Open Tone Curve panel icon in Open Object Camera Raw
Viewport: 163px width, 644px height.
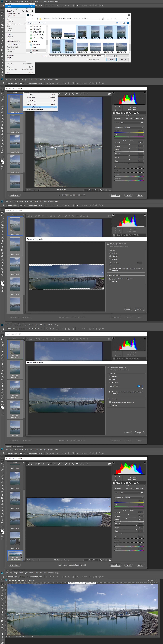pyautogui.click(x=117, y=483)
